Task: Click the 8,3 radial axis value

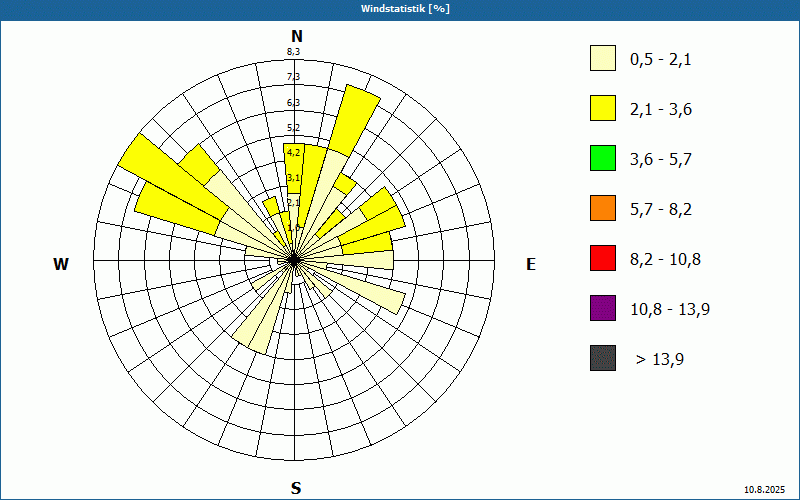Action: [293, 52]
